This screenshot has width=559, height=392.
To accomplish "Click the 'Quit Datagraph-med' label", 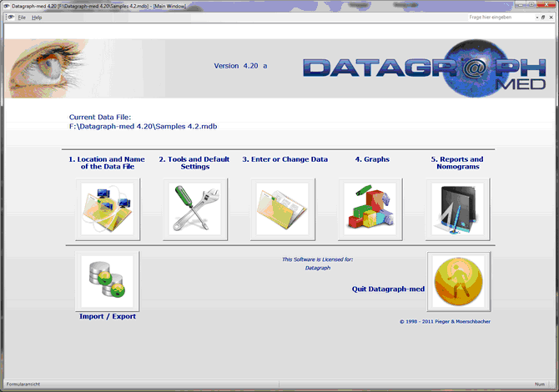I will point(388,289).
